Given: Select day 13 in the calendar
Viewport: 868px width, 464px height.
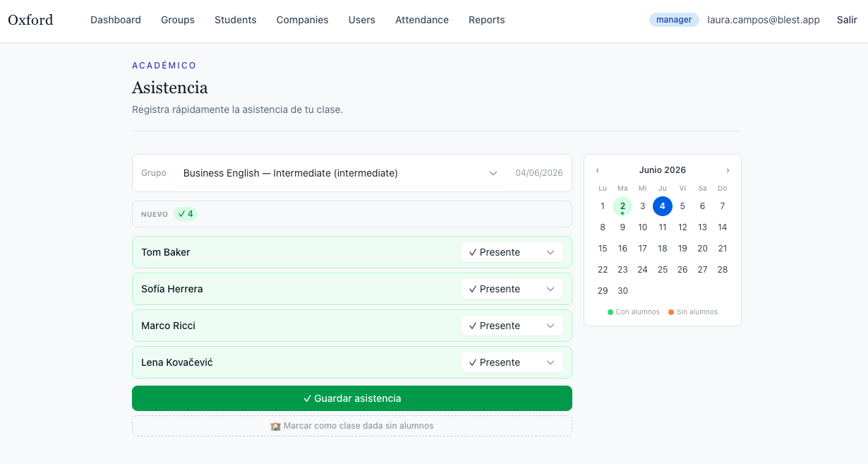Looking at the screenshot, I should tap(702, 227).
